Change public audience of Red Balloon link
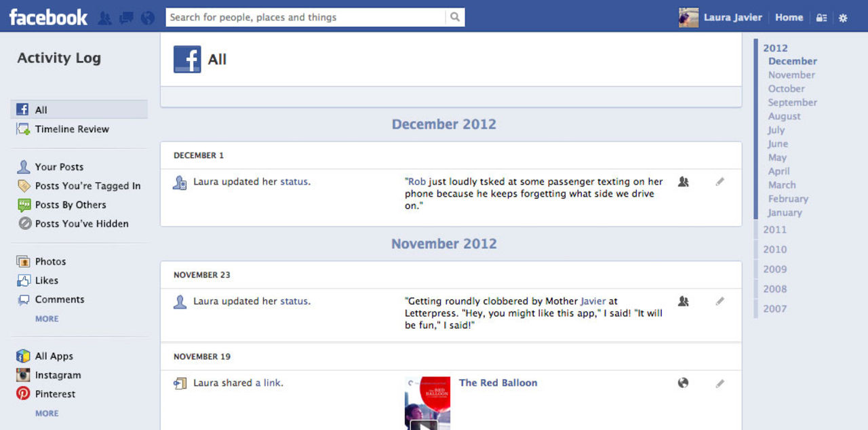Viewport: 868px width, 430px height. click(x=684, y=383)
